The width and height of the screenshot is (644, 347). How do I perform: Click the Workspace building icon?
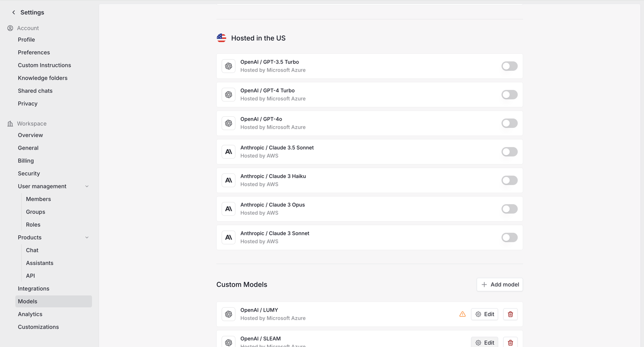click(x=10, y=124)
